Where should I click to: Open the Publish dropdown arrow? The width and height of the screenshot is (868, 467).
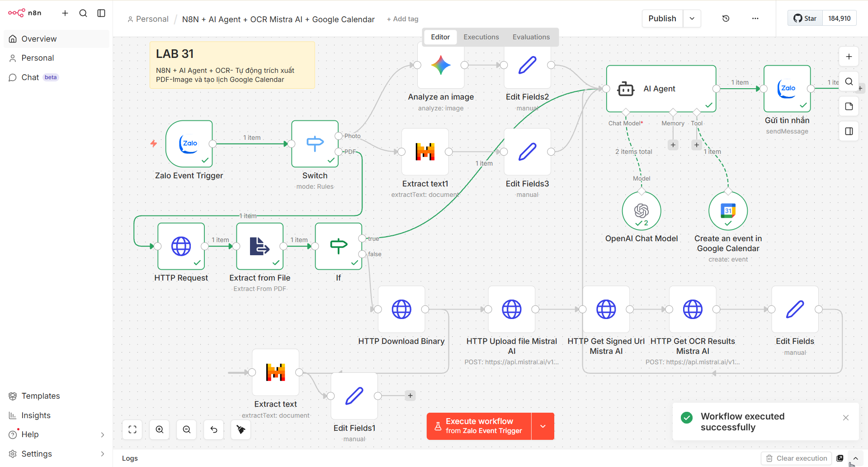pyautogui.click(x=692, y=19)
